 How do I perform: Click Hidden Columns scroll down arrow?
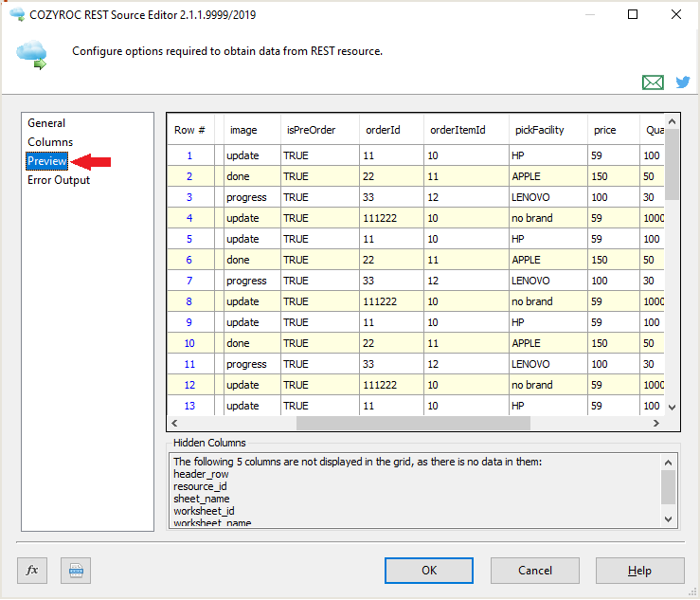(669, 519)
